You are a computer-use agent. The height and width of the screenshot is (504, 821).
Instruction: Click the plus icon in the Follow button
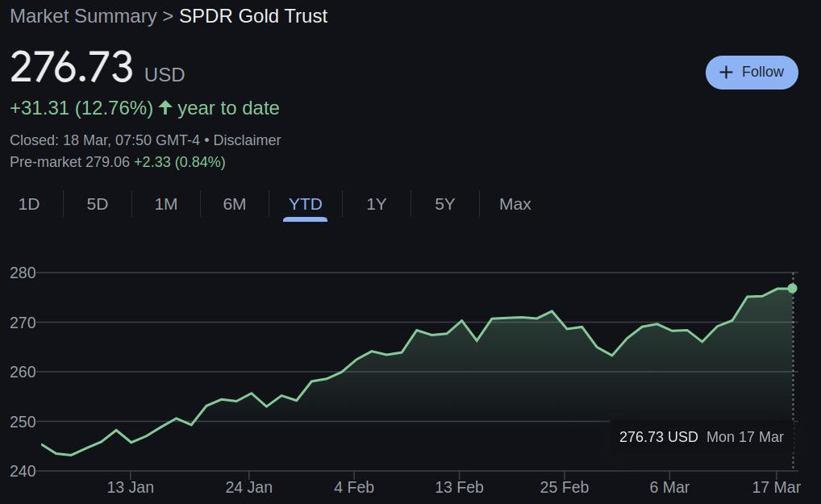coord(726,73)
